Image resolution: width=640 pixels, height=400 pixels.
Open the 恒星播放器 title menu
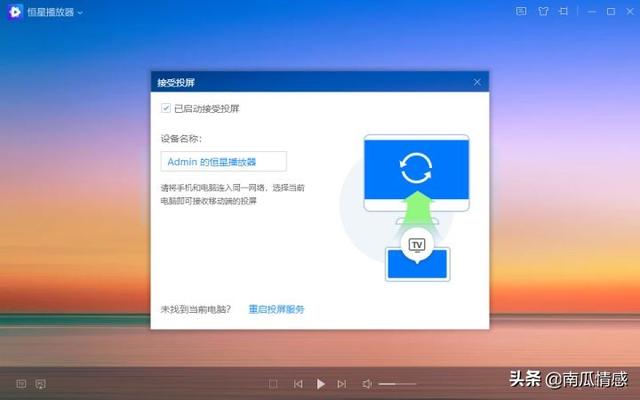51,12
